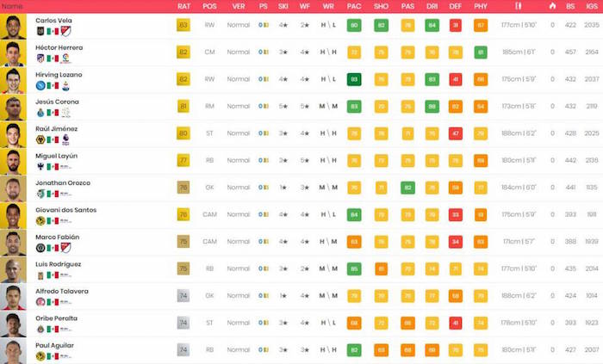
Task: Sort table by POS column header
Action: 209,6
